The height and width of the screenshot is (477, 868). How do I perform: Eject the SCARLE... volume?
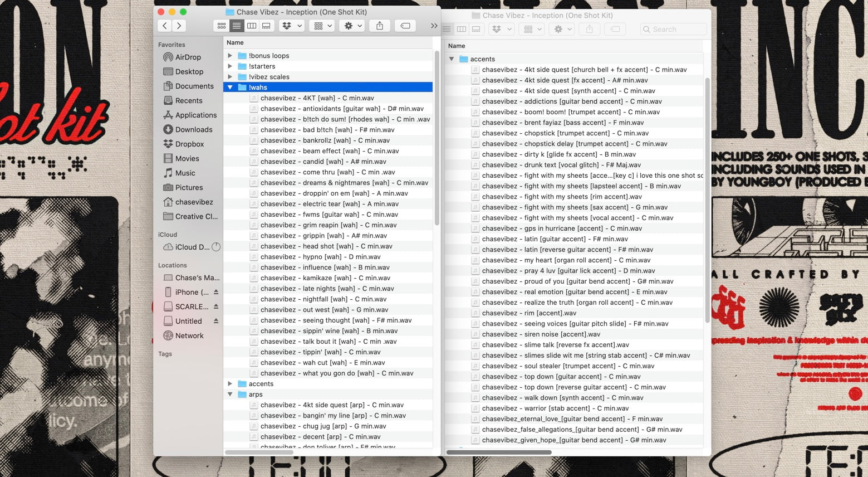point(216,306)
